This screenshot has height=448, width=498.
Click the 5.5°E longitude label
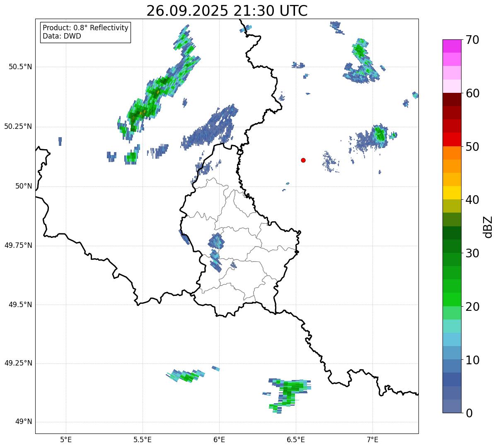(x=143, y=439)
